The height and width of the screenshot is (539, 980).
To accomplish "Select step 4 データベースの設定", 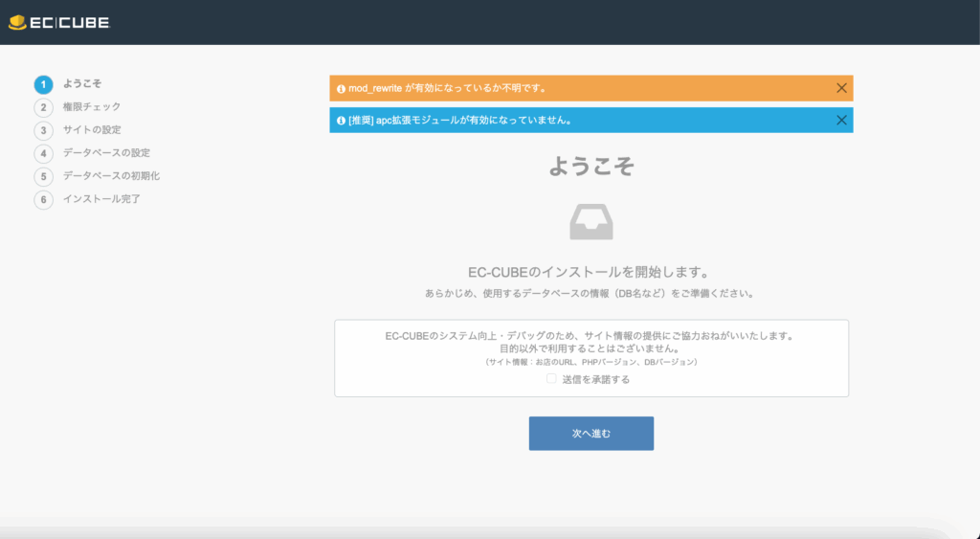I will [92, 153].
